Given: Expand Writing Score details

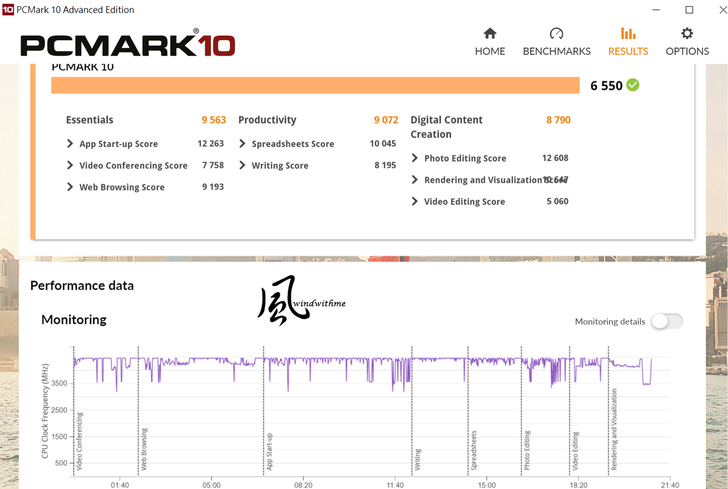Looking at the screenshot, I should (242, 165).
